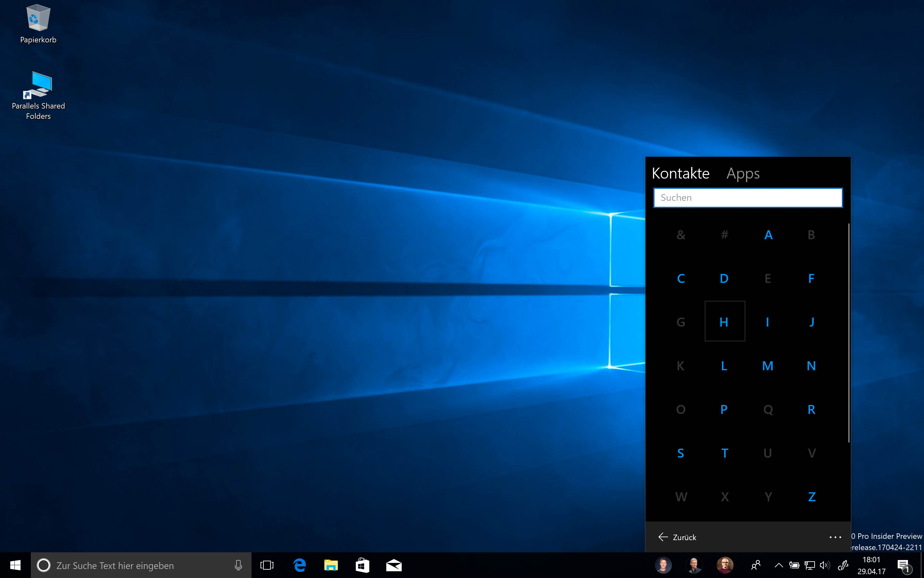
Task: Select Parallels Shared Folders desktop icon
Action: [38, 96]
